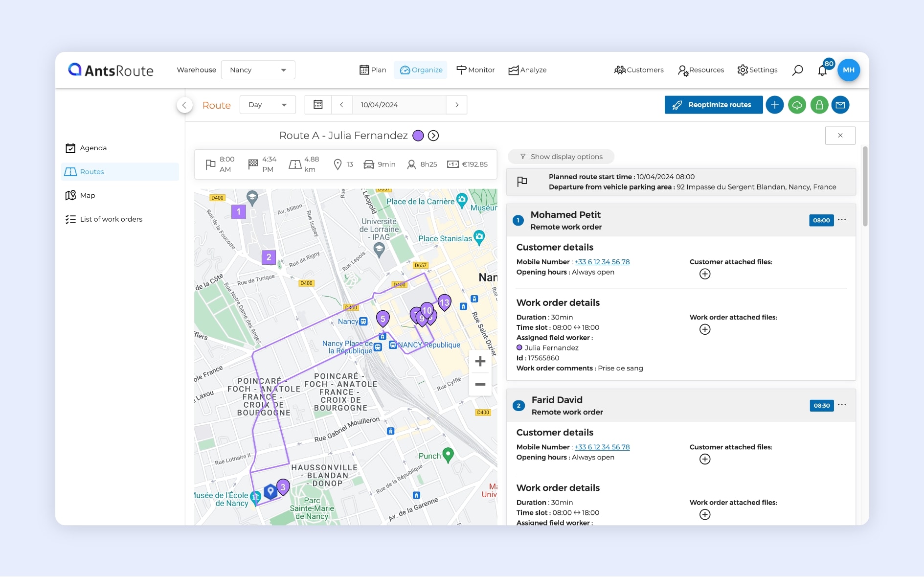Image resolution: width=924 pixels, height=577 pixels.
Task: Click the Reoptimize routes button
Action: pos(713,105)
